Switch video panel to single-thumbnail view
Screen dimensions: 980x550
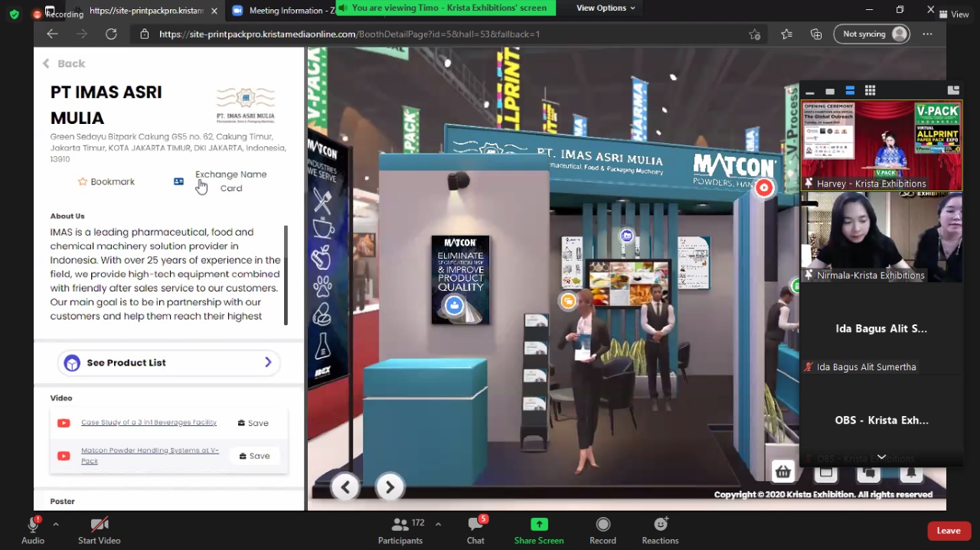click(830, 91)
